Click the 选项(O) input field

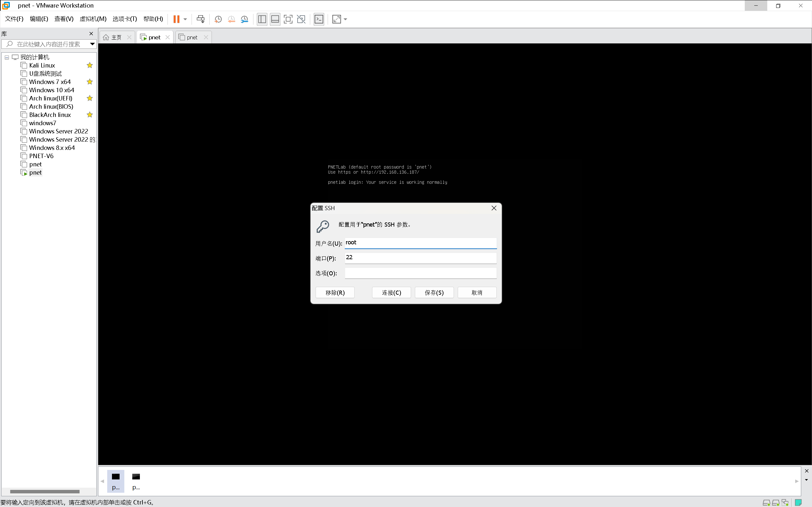(x=420, y=273)
